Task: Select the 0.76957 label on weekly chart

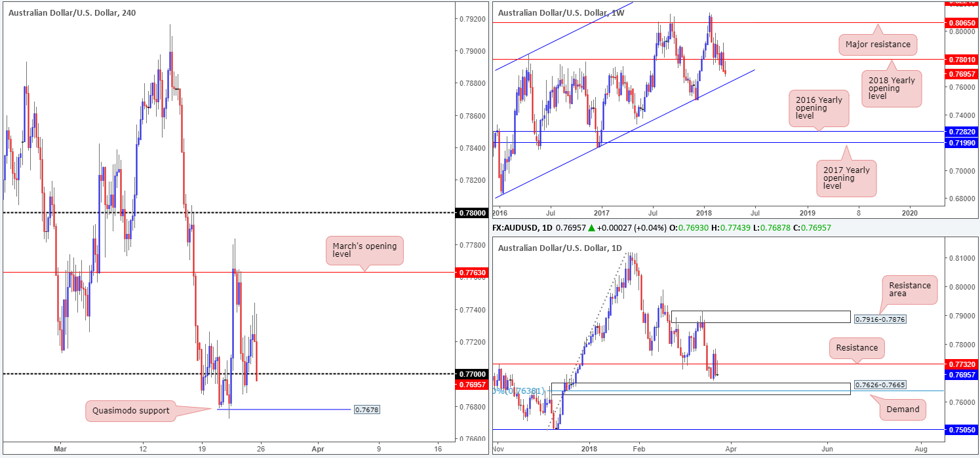Action: click(x=961, y=73)
